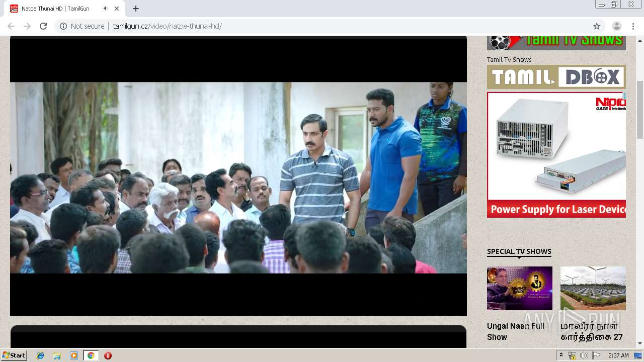
Task: Open Chrome three-dot menu
Action: (x=633, y=26)
